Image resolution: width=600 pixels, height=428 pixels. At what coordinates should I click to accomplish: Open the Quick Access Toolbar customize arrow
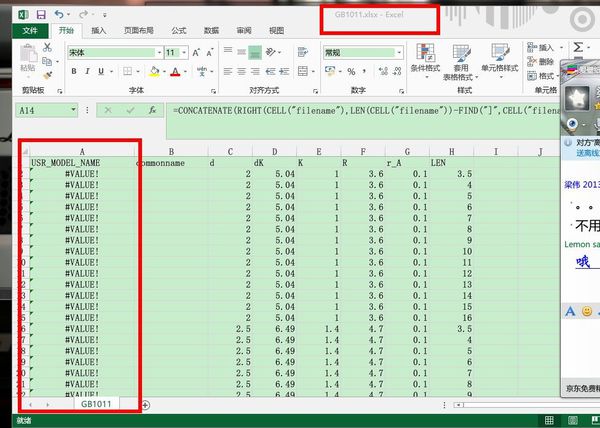104,15
